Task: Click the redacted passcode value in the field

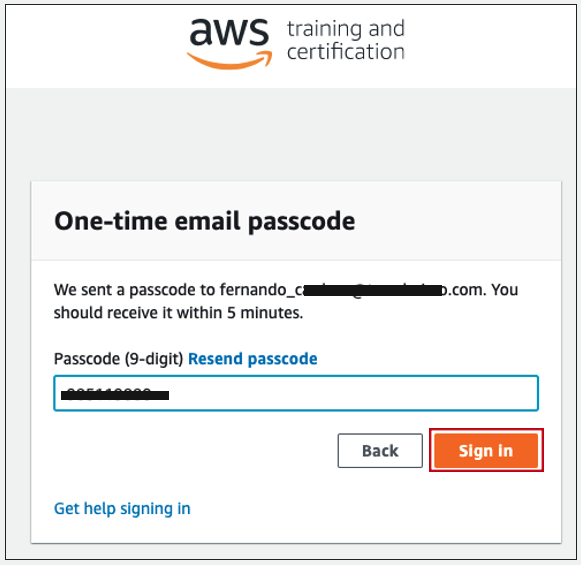Action: click(x=115, y=395)
